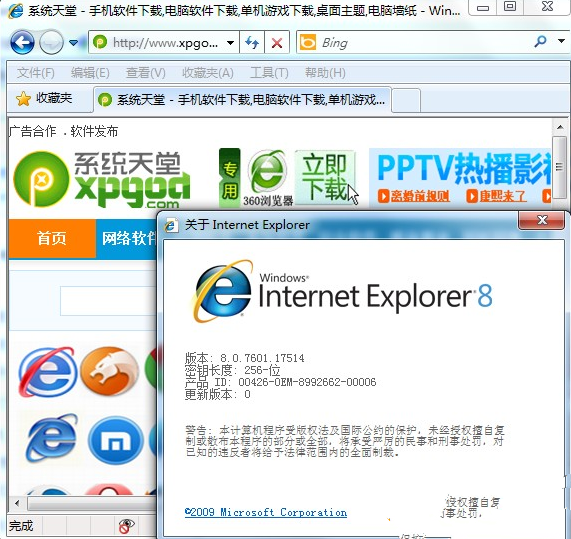Screen dimensions: 571x539
Task: Click the 版本: 8.0.7601.17514 text
Action: click(x=244, y=358)
